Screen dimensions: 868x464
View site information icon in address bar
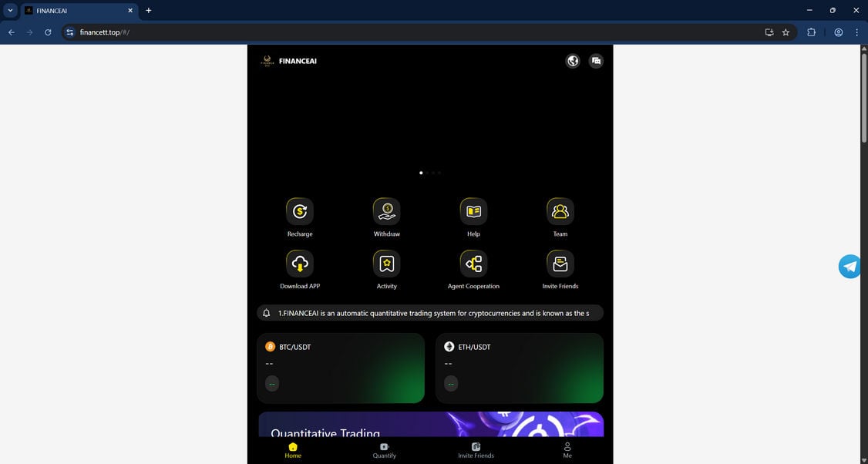coord(69,32)
